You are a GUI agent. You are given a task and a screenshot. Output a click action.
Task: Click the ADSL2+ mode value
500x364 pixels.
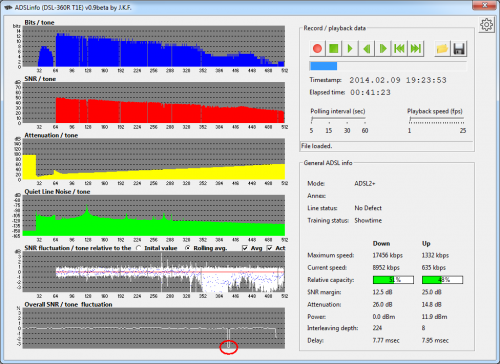point(365,183)
